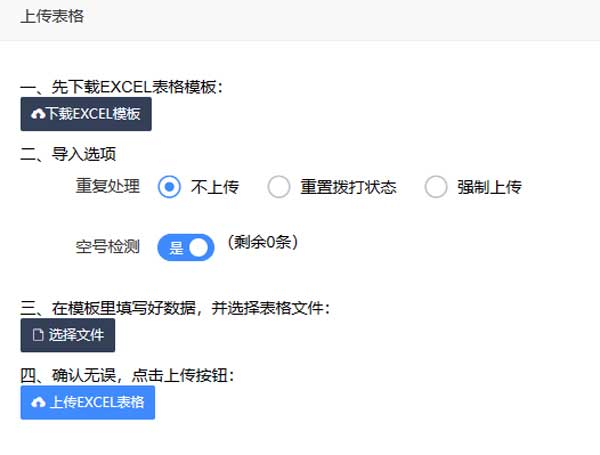Select the 强制上传 radio button
600x455 pixels.
[x=435, y=187]
